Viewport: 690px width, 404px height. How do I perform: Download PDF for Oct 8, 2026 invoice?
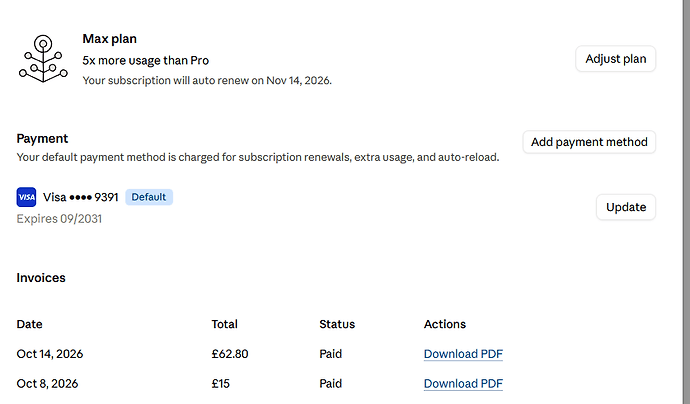pyautogui.click(x=463, y=384)
